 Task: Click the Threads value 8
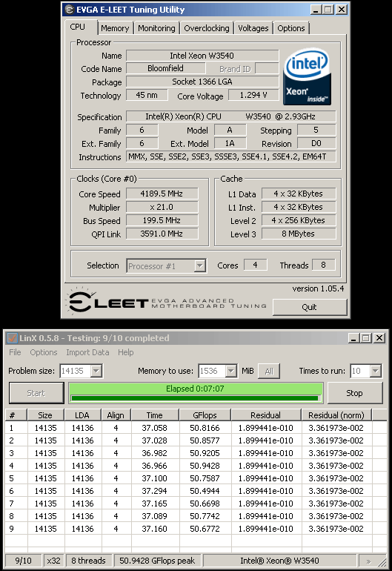[x=323, y=265]
